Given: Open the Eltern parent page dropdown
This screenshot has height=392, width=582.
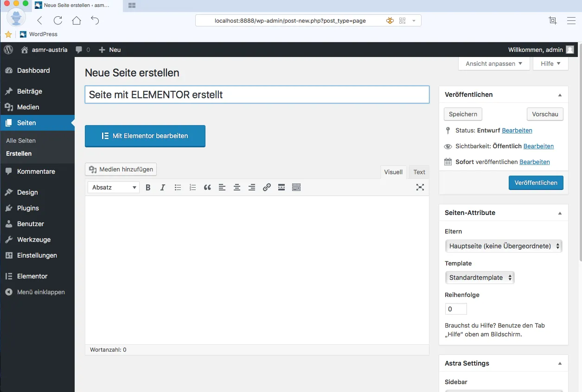Looking at the screenshot, I should pos(503,246).
